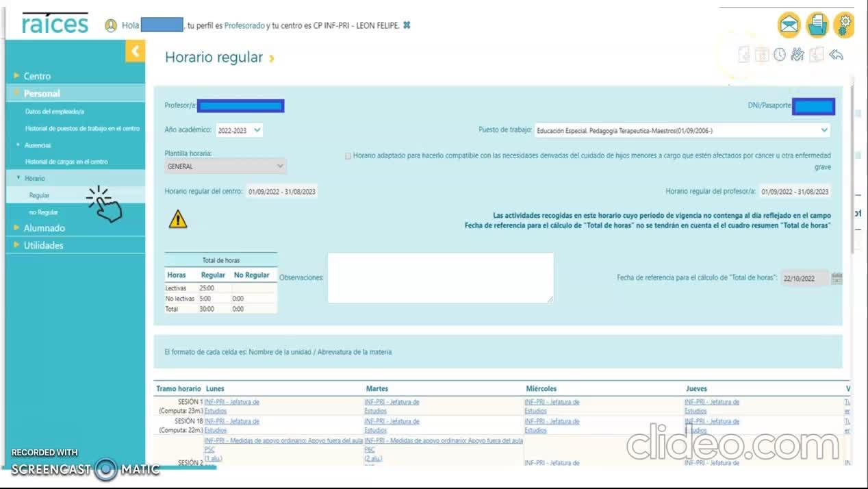Open Lunes SESIÓN 1 Jefatura de Estudios link
Screen dimensions: 868x489
point(231,406)
